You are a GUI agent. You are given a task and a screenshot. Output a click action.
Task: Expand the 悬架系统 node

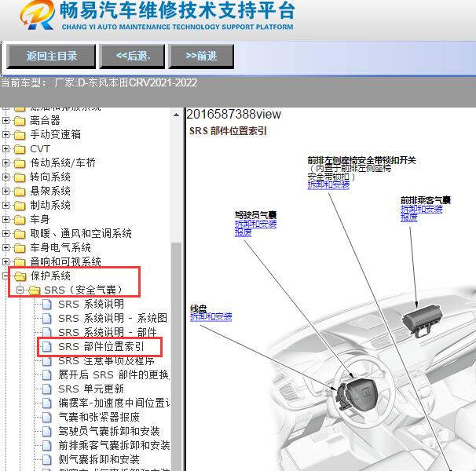point(5,192)
